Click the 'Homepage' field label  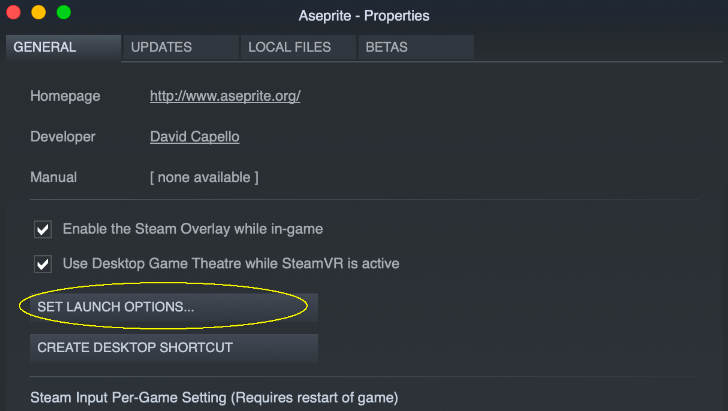tap(65, 96)
